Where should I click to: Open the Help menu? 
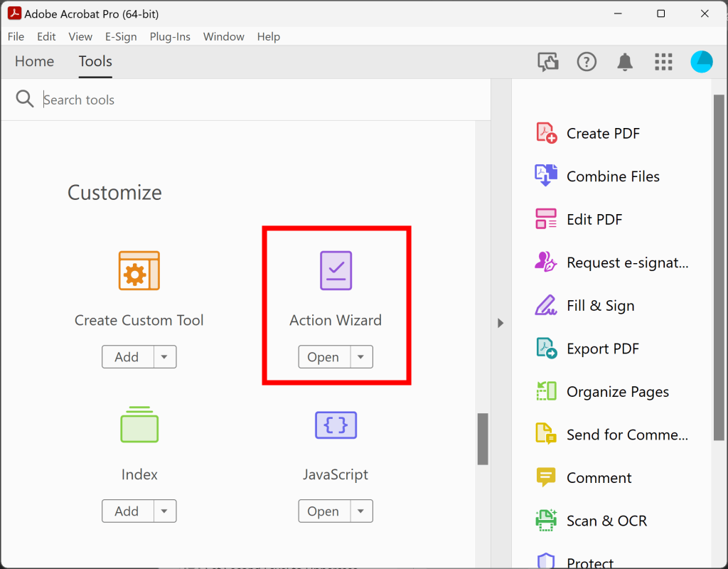click(x=268, y=37)
